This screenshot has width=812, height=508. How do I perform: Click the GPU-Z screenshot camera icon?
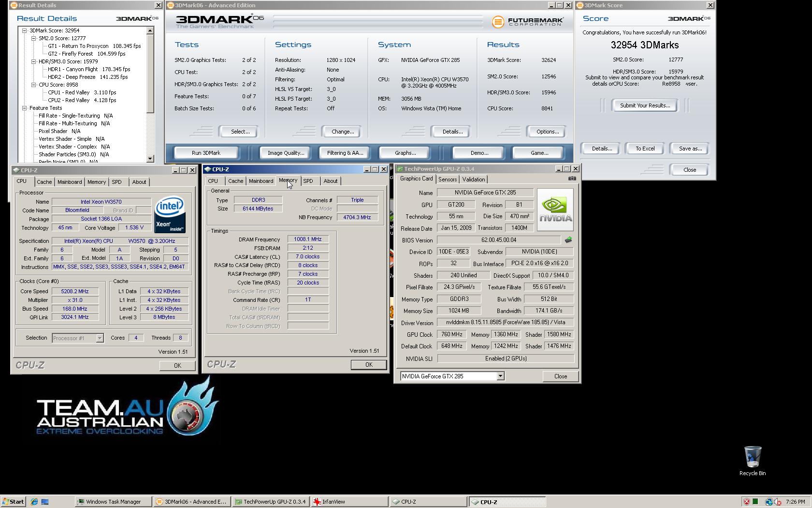[572, 179]
